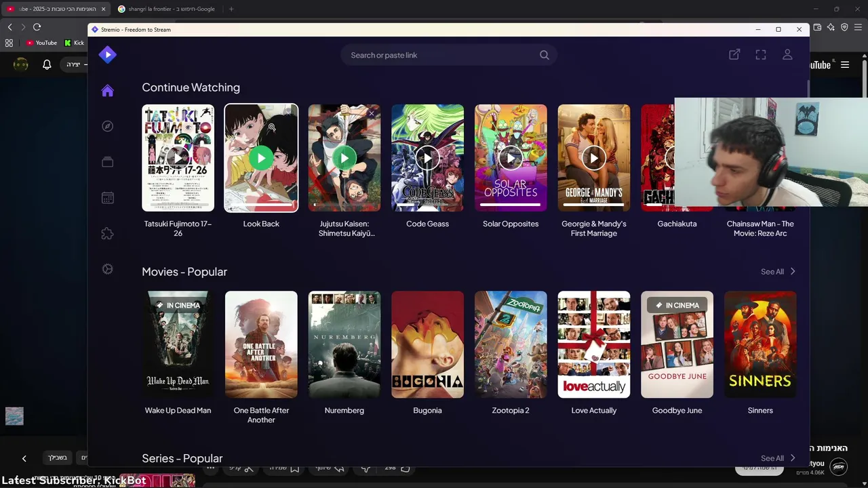The height and width of the screenshot is (488, 868).
Task: Open One Battle After Another poster
Action: point(261,344)
